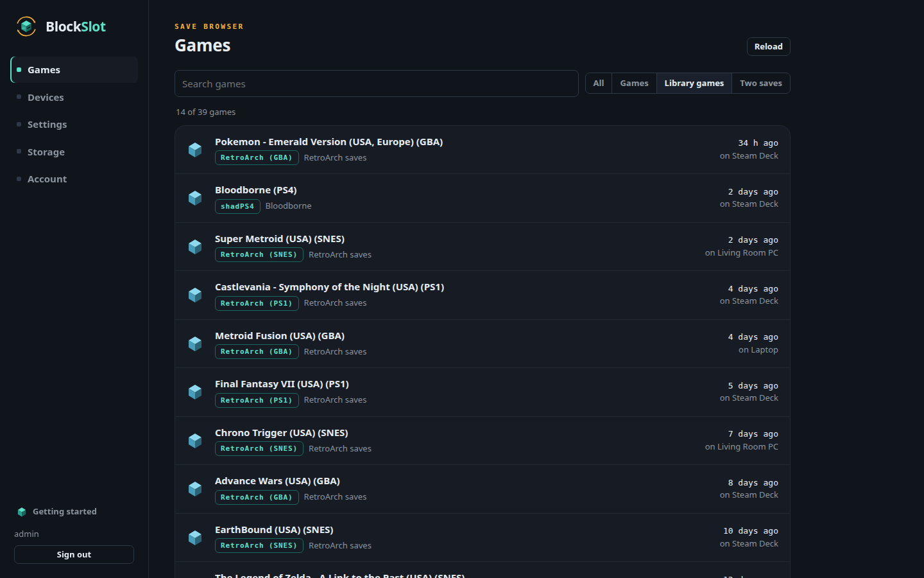Click the Sign out button
This screenshot has height=578, width=924.
click(x=74, y=555)
